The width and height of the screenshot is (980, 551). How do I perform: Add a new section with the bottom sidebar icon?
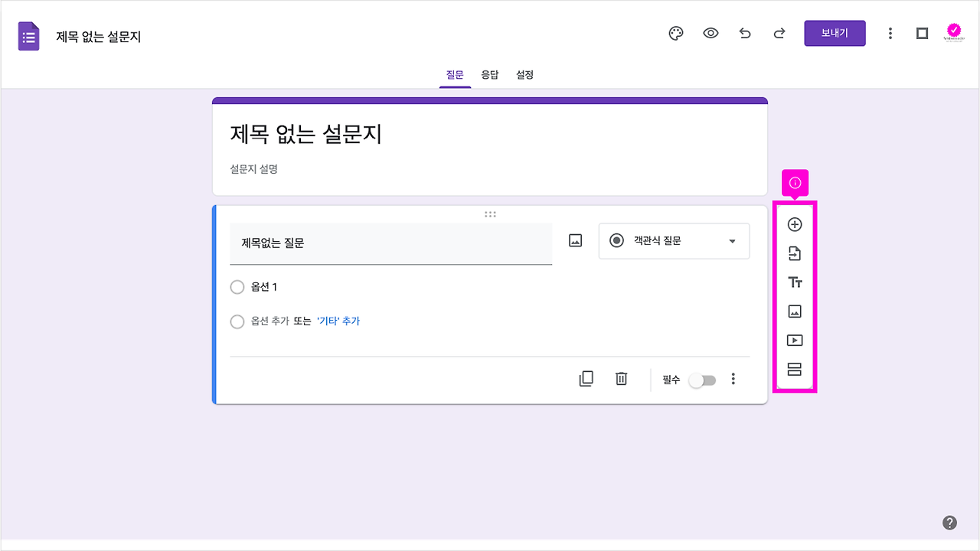point(795,370)
